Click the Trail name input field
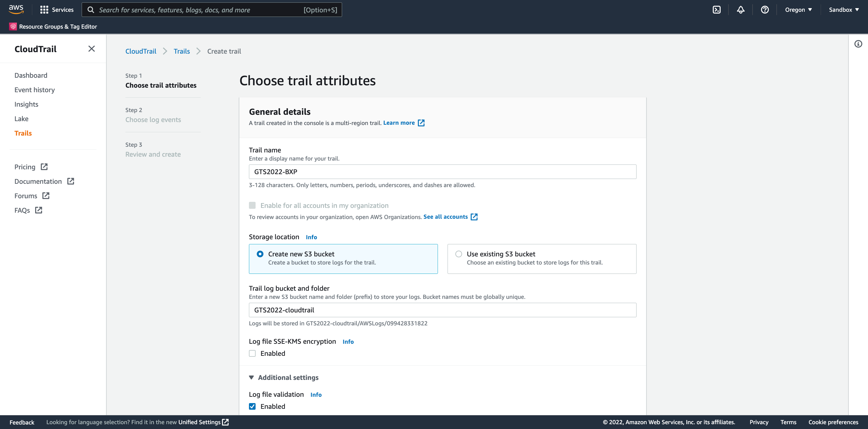This screenshot has width=868, height=429. click(442, 172)
